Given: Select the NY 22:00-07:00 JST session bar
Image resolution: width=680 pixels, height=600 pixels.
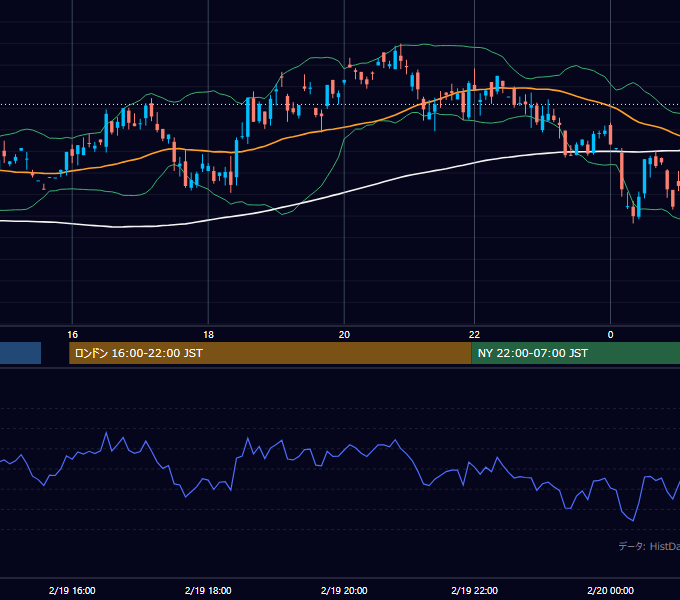Looking at the screenshot, I should [575, 353].
